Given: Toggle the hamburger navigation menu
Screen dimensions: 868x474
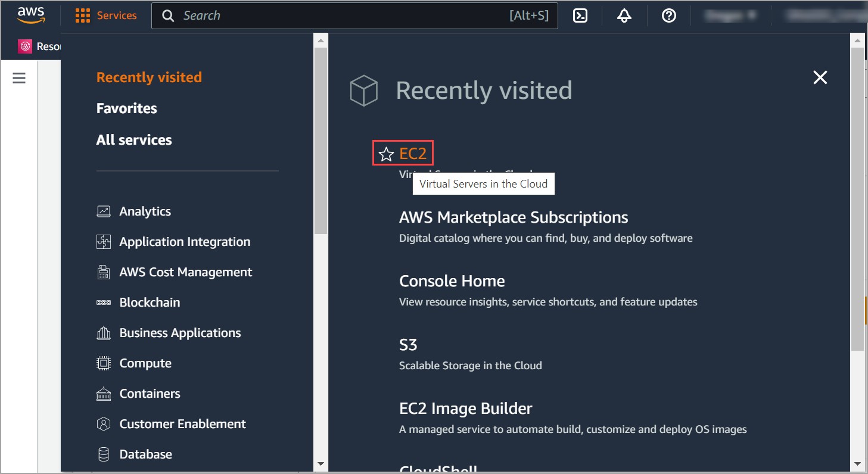Looking at the screenshot, I should 19,78.
